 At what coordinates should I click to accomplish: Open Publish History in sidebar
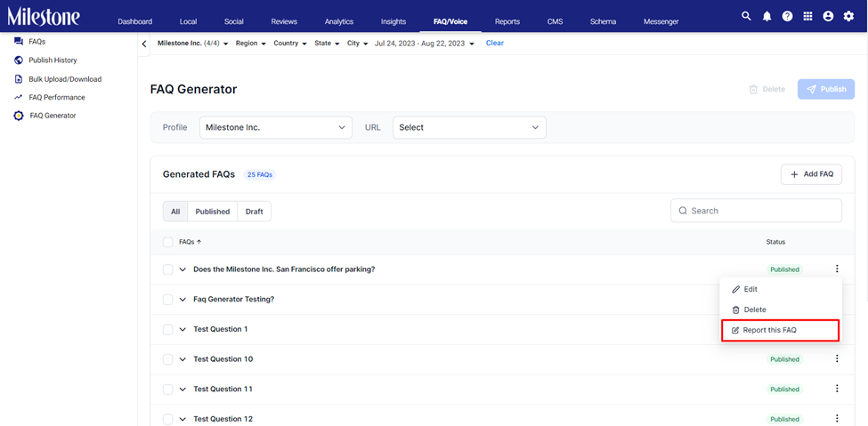pyautogui.click(x=53, y=60)
